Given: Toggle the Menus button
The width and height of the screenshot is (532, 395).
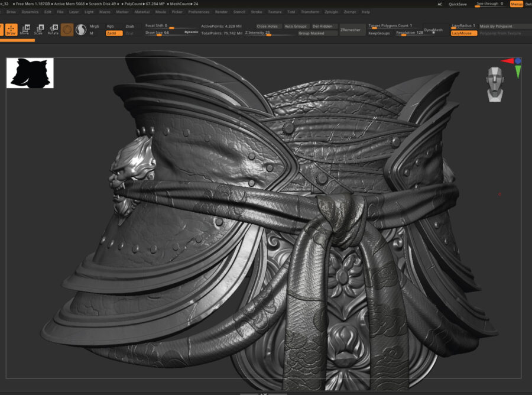Looking at the screenshot, I should tap(516, 4).
